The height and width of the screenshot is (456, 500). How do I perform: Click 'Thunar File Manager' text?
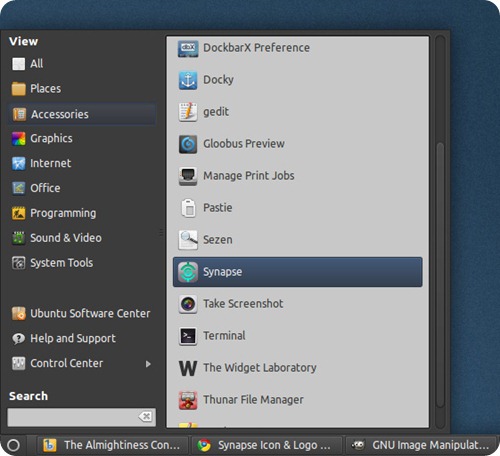tap(253, 400)
